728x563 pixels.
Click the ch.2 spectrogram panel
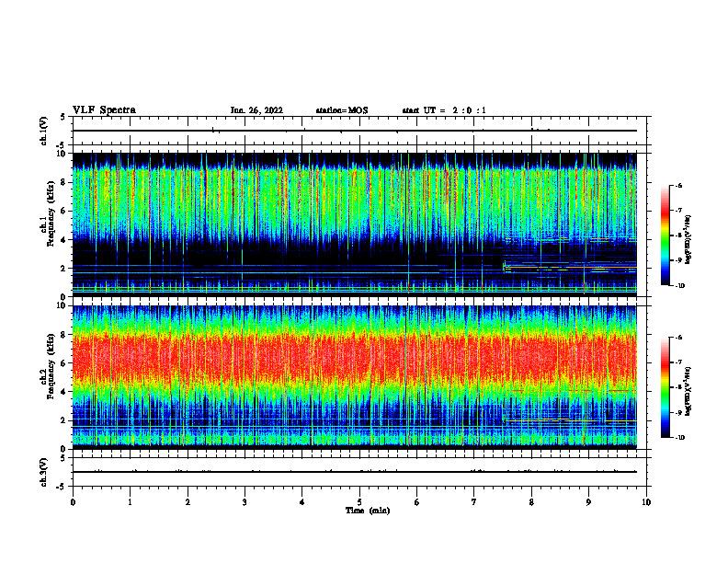tap(355, 377)
